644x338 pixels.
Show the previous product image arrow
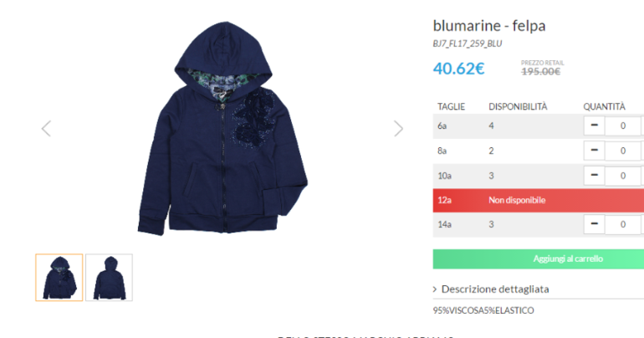tap(46, 129)
